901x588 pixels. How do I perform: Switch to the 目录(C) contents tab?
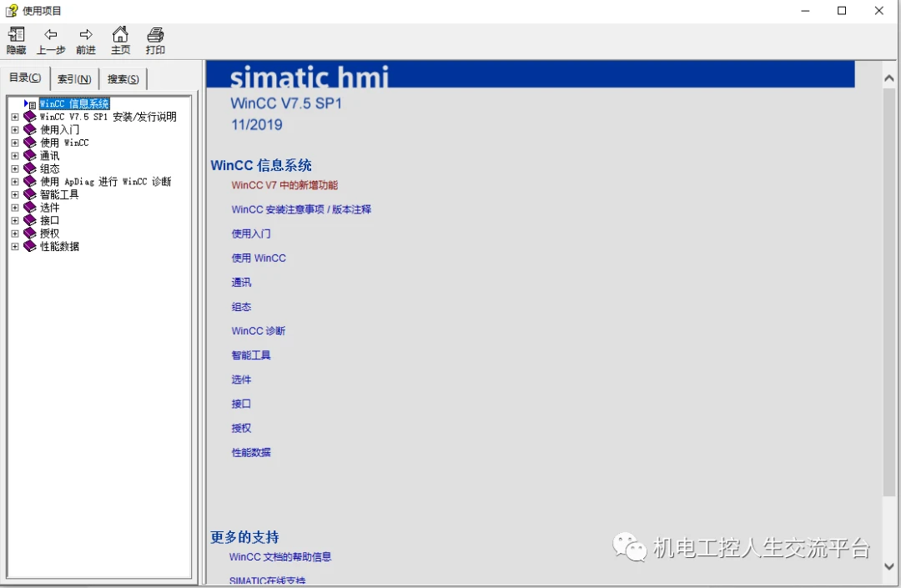25,78
